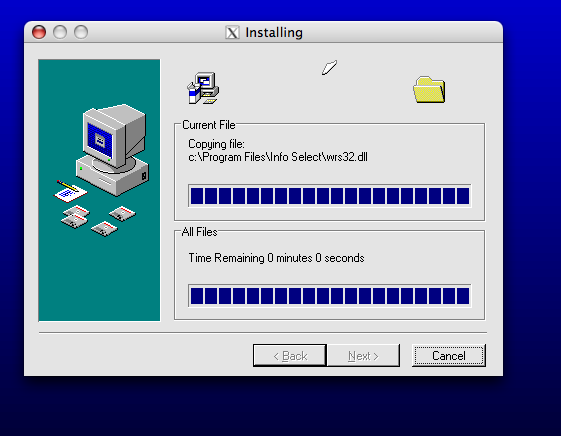Click the disabled Next button
Screen dimensions: 561x436
point(363,356)
